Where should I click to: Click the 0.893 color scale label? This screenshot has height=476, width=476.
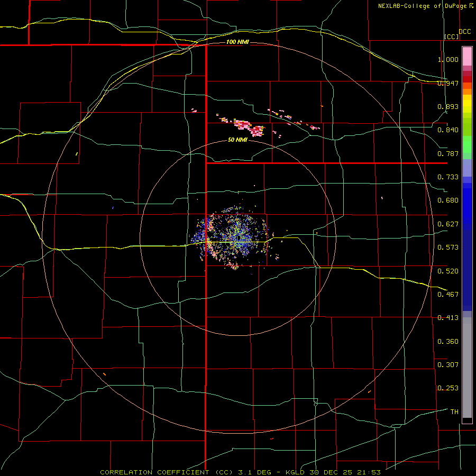[x=448, y=106]
